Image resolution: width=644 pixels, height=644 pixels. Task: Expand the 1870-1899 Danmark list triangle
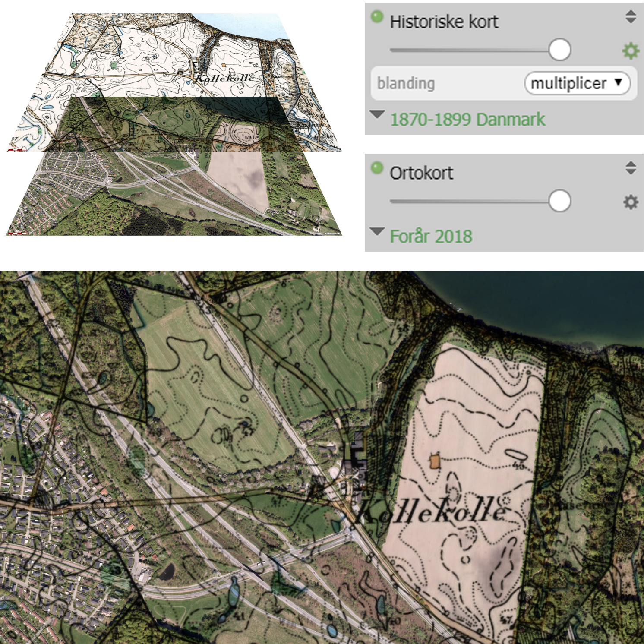(x=377, y=114)
